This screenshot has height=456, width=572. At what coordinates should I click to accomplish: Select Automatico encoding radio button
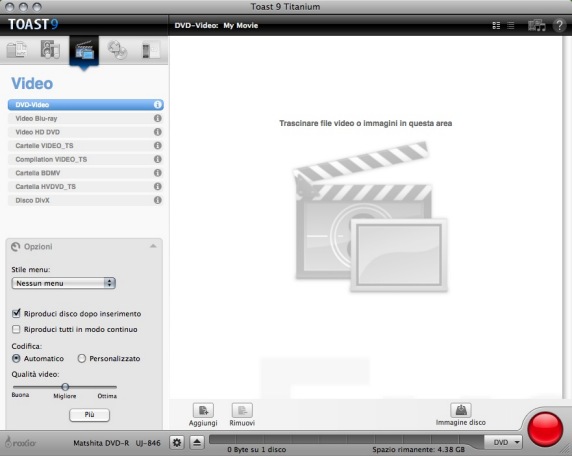pos(16,359)
